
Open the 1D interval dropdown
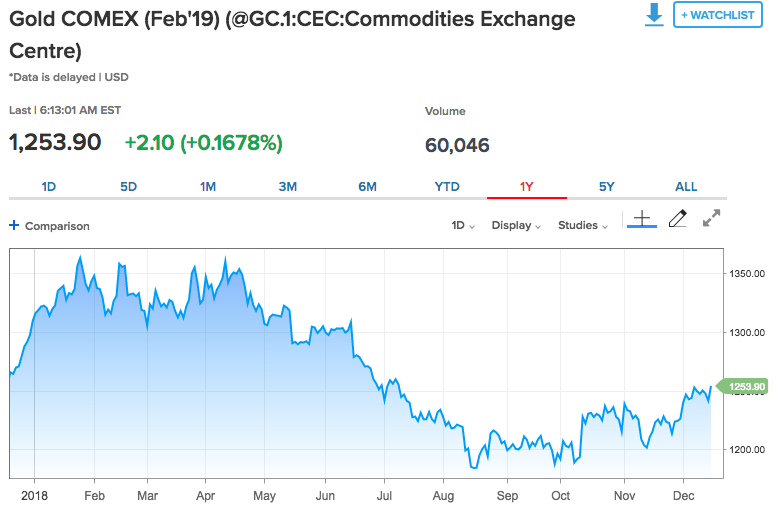tap(463, 226)
